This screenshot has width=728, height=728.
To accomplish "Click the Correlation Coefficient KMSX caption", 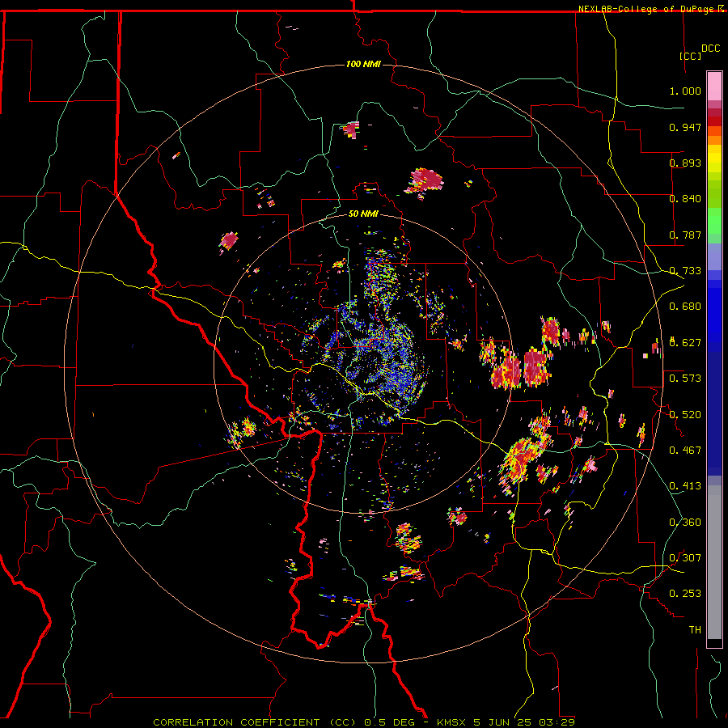I will click(x=364, y=722).
